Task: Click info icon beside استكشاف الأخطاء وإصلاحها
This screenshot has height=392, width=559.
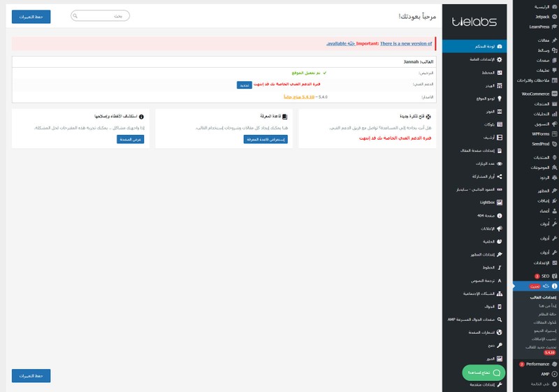Action: point(141,117)
